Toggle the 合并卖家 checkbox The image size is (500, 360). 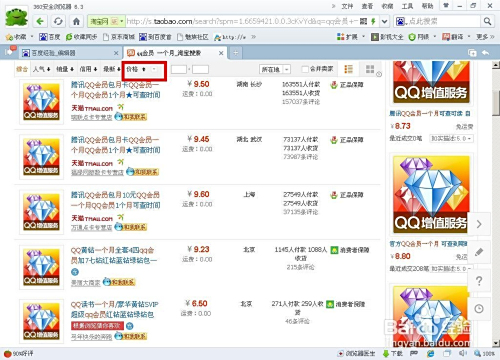click(305, 69)
